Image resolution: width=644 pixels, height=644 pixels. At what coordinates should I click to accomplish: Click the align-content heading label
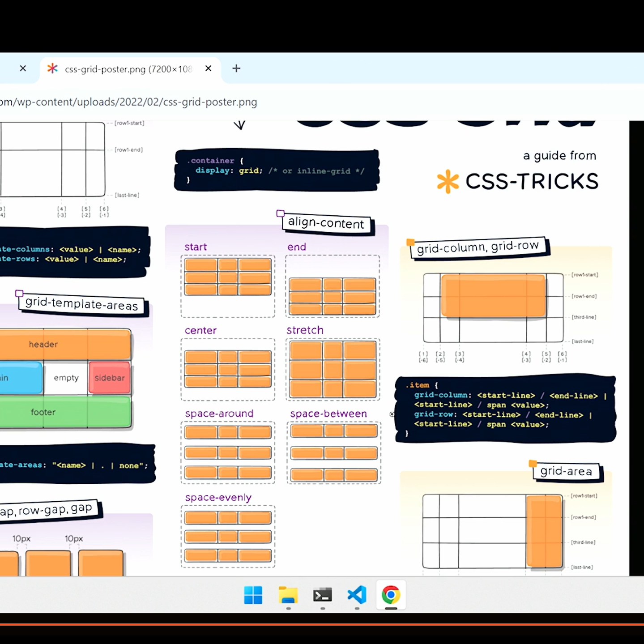326,223
